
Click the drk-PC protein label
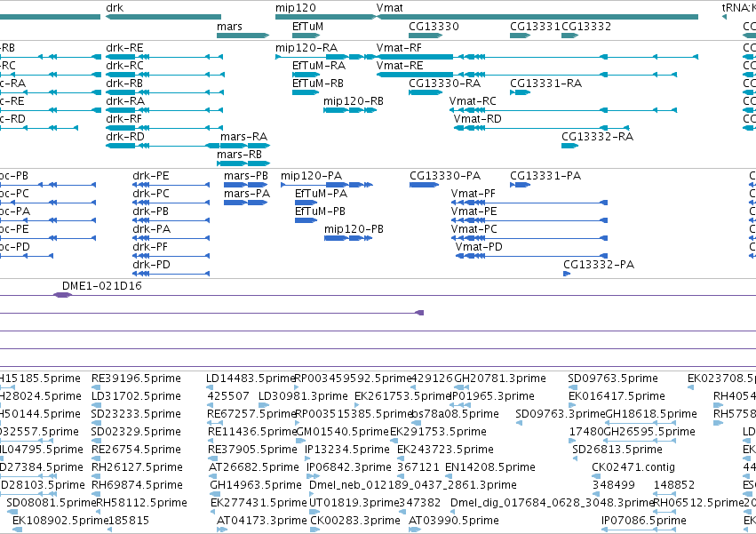tap(151, 194)
